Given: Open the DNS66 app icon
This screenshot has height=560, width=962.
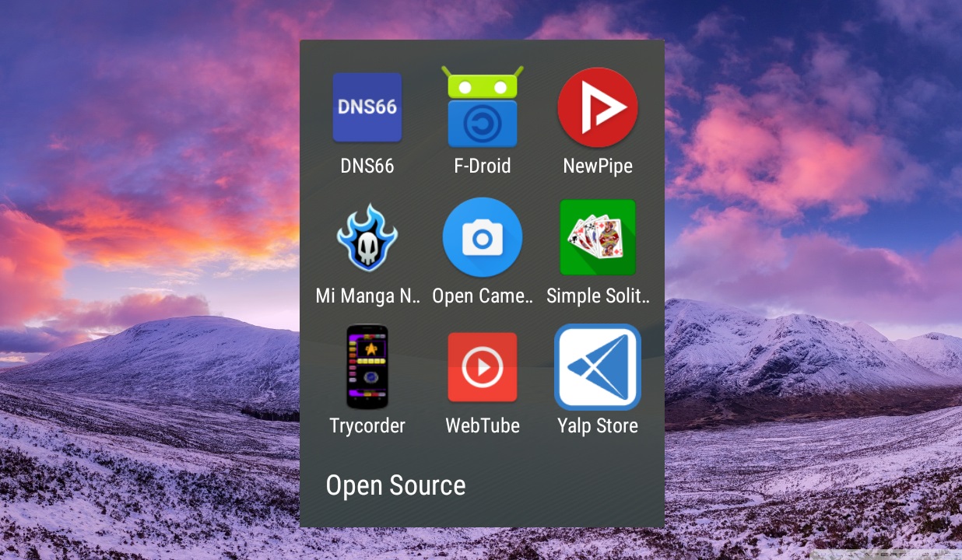Looking at the screenshot, I should pos(367,107).
